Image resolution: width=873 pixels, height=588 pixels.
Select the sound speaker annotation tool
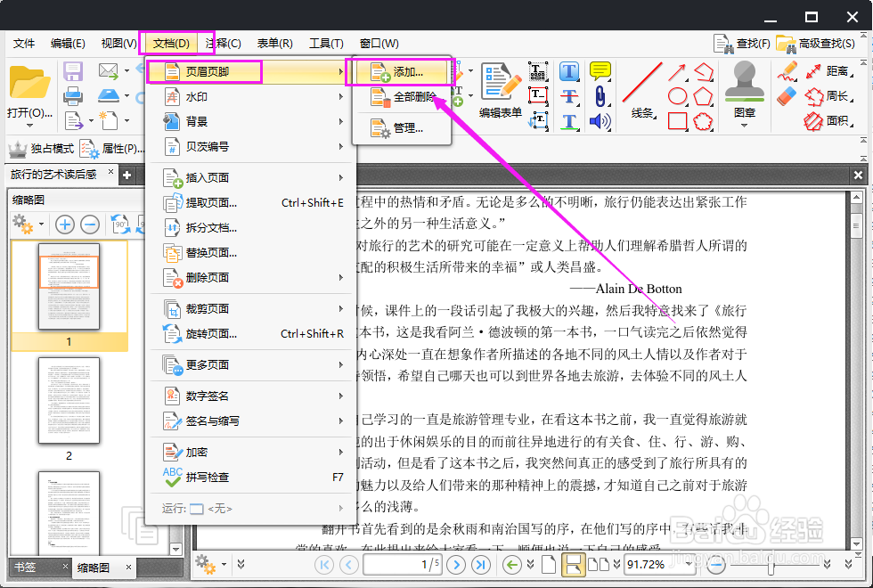click(x=600, y=121)
